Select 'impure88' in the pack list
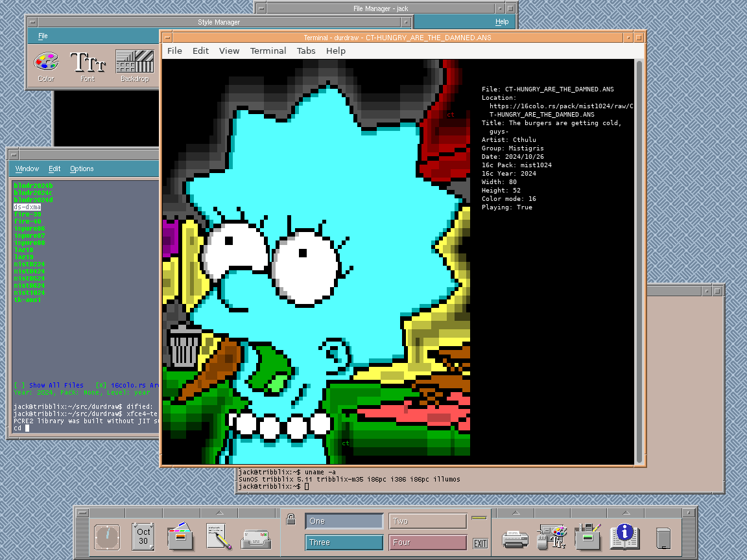This screenshot has height=560, width=747. (x=29, y=243)
